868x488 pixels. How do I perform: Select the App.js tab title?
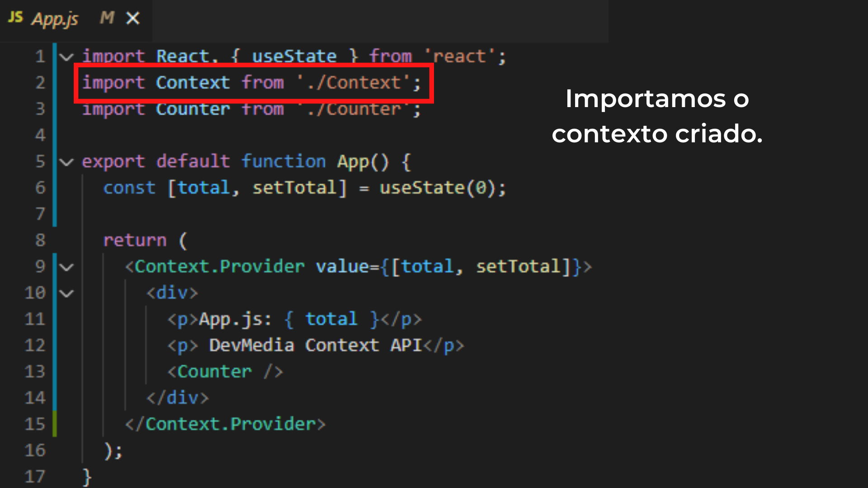coord(55,19)
